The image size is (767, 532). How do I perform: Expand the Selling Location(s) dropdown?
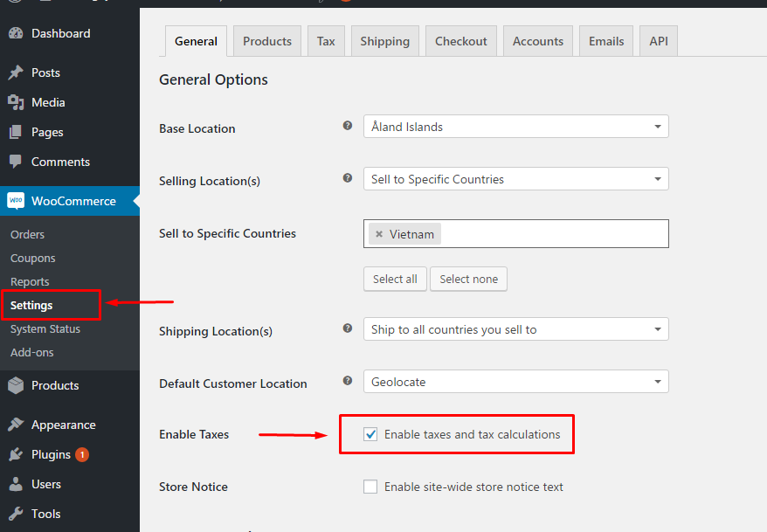(x=515, y=179)
